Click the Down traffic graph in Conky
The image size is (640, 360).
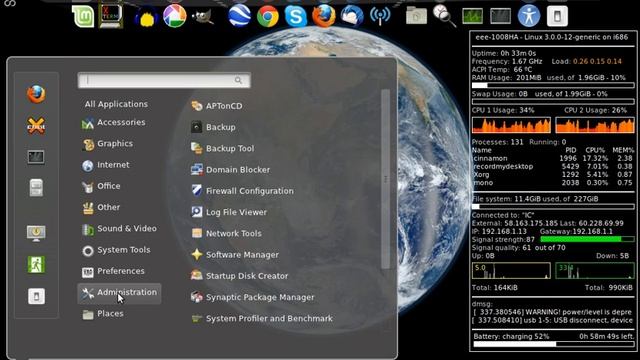tap(595, 271)
